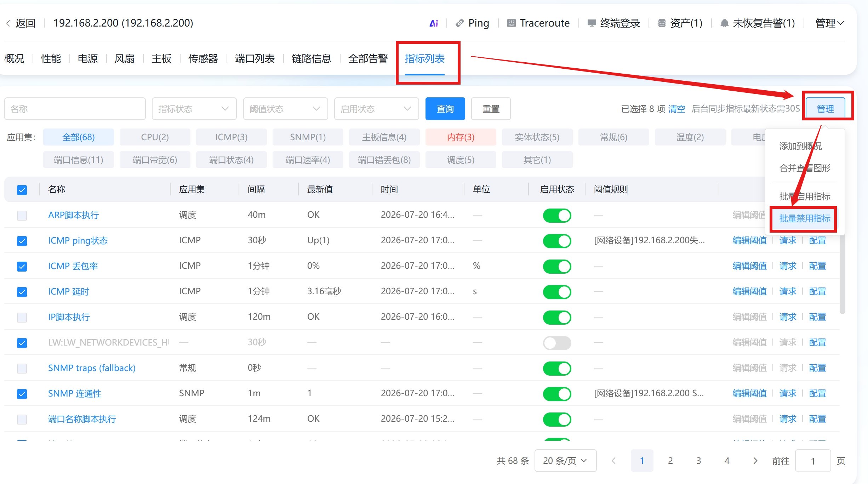This screenshot has height=484, width=868.
Task: Click the back arrow next to 返回
Action: (x=8, y=23)
